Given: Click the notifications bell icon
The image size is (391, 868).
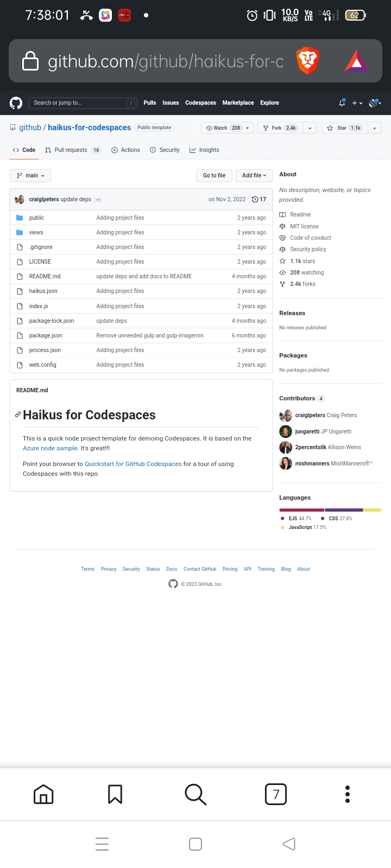Looking at the screenshot, I should pyautogui.click(x=341, y=103).
